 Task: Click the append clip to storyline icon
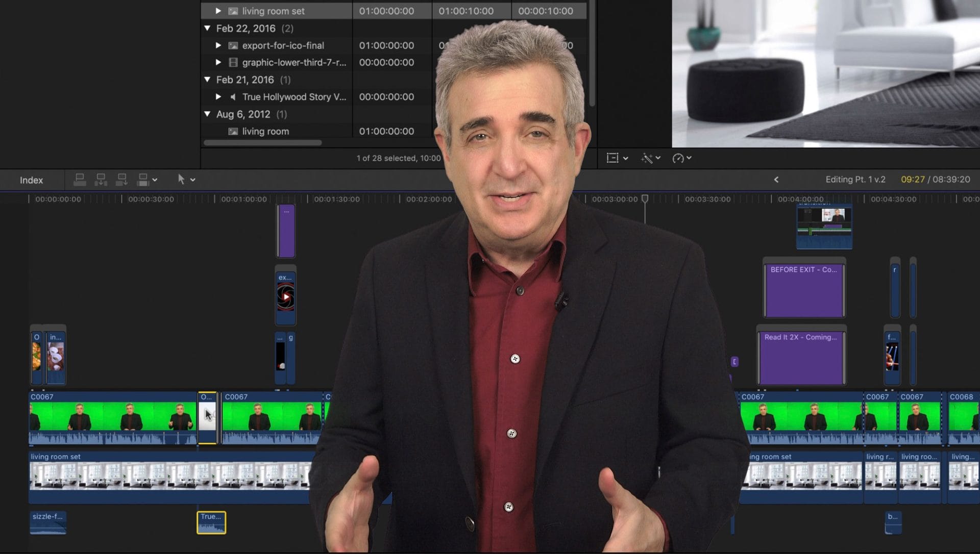(x=121, y=180)
